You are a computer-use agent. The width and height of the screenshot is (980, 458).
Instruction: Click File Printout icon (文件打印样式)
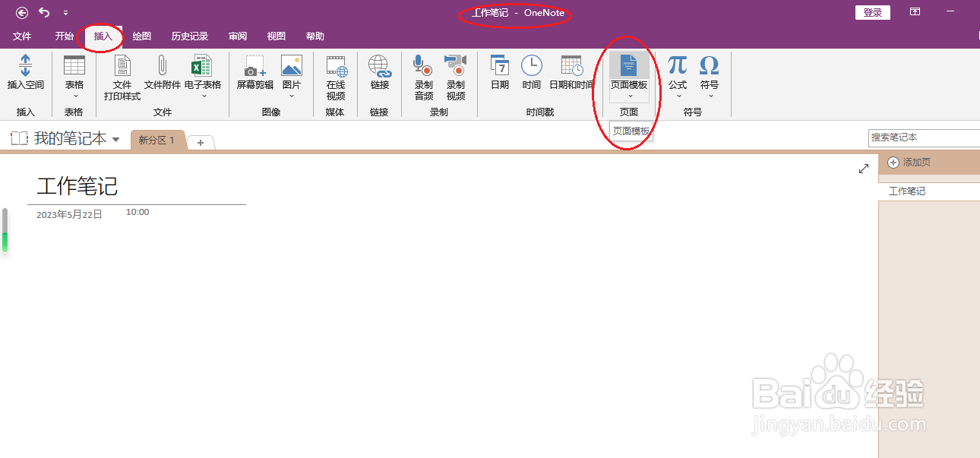[122, 65]
